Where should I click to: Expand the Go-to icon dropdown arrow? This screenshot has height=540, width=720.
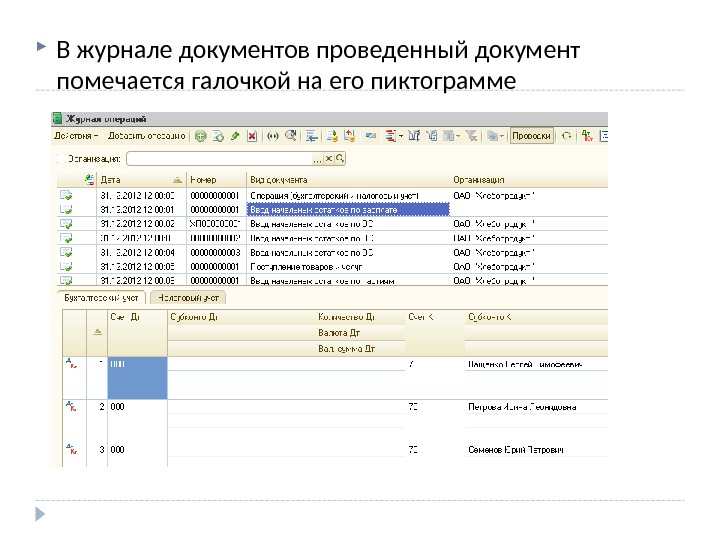[401, 136]
